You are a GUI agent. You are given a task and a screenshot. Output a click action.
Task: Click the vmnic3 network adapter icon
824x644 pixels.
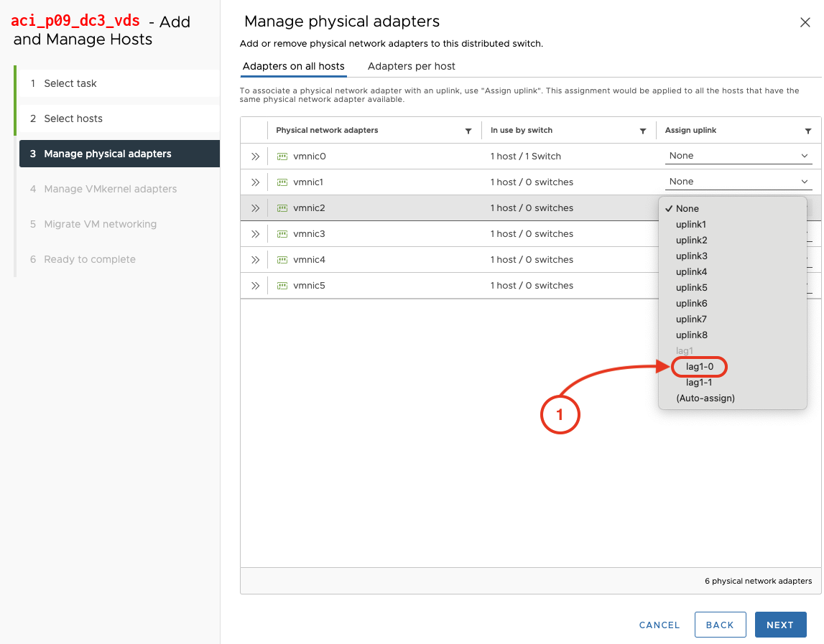[x=282, y=234]
